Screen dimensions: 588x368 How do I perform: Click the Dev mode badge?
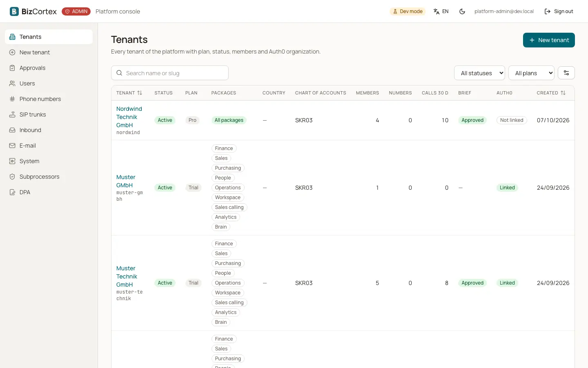tap(408, 11)
